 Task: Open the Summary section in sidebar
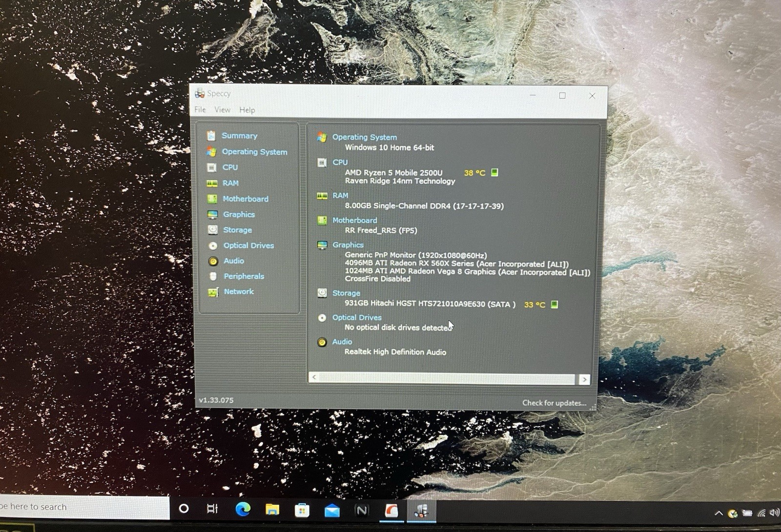pos(239,136)
